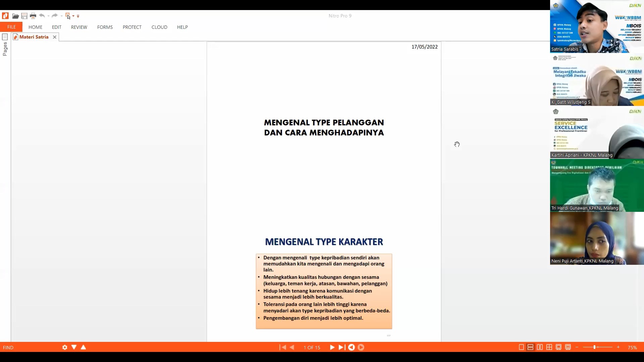This screenshot has height=362, width=644.
Task: Open the Pages side panel
Action: [x=5, y=45]
